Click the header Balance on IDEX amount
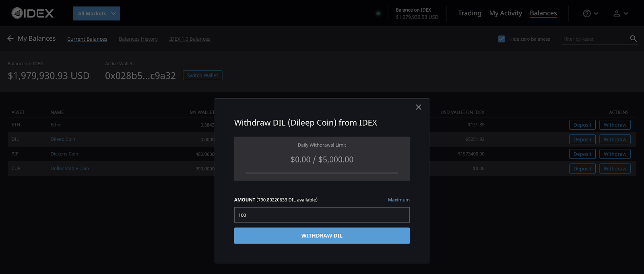The width and height of the screenshot is (644, 274). pos(417,17)
